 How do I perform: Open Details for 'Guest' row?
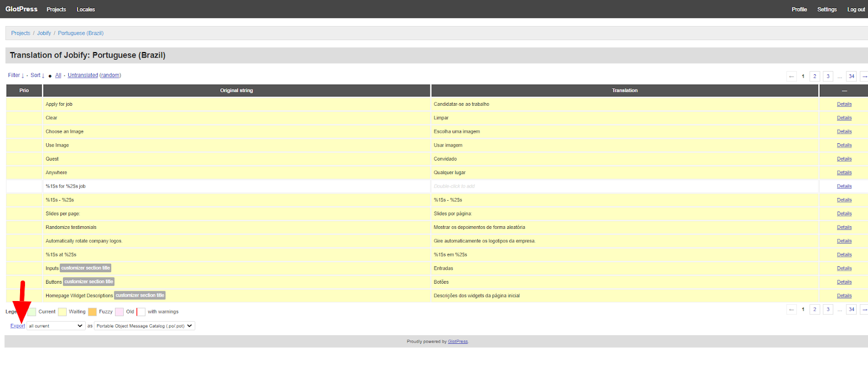tap(844, 159)
